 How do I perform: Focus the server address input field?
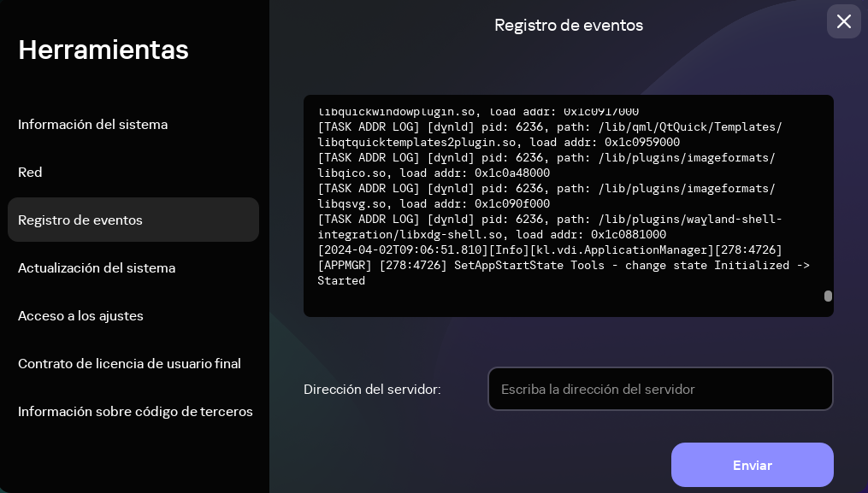tap(660, 389)
